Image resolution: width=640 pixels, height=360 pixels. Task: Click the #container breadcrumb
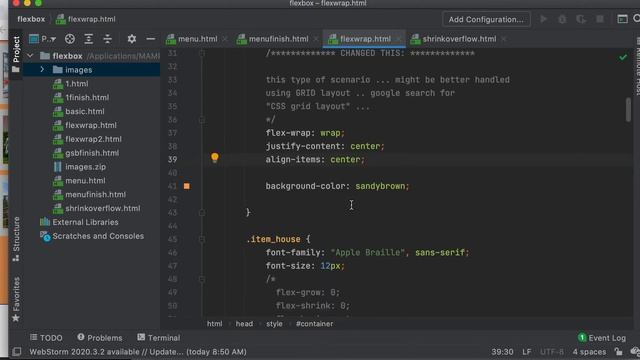click(x=314, y=324)
